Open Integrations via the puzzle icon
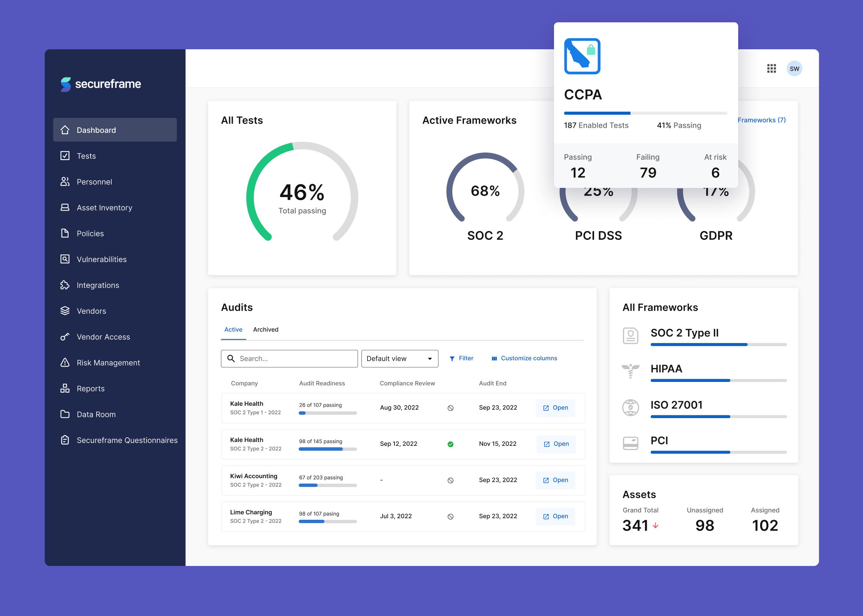The height and width of the screenshot is (616, 863). coord(65,285)
